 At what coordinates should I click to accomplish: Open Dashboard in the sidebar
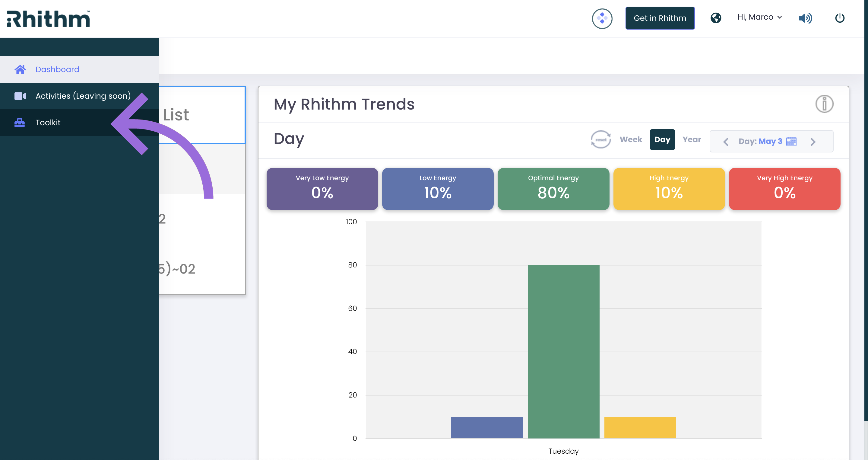(x=80, y=69)
